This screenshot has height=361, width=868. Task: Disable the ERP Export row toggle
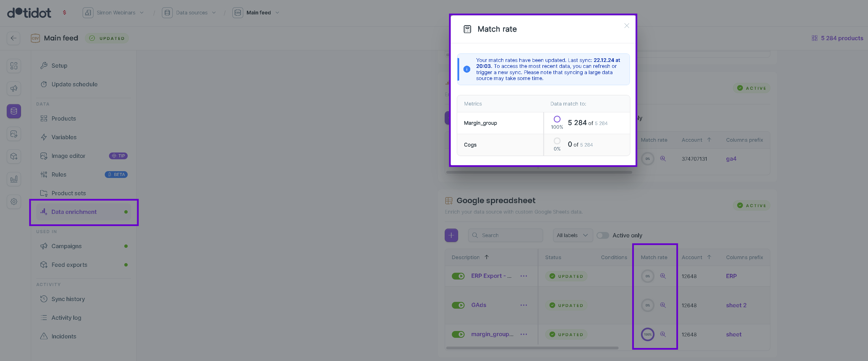point(458,276)
